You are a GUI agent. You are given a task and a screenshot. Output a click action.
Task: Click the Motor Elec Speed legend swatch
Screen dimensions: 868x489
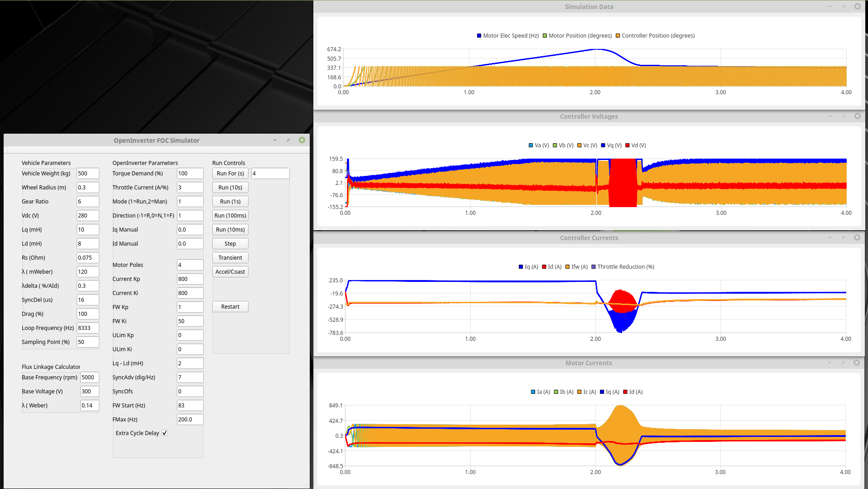tap(479, 36)
